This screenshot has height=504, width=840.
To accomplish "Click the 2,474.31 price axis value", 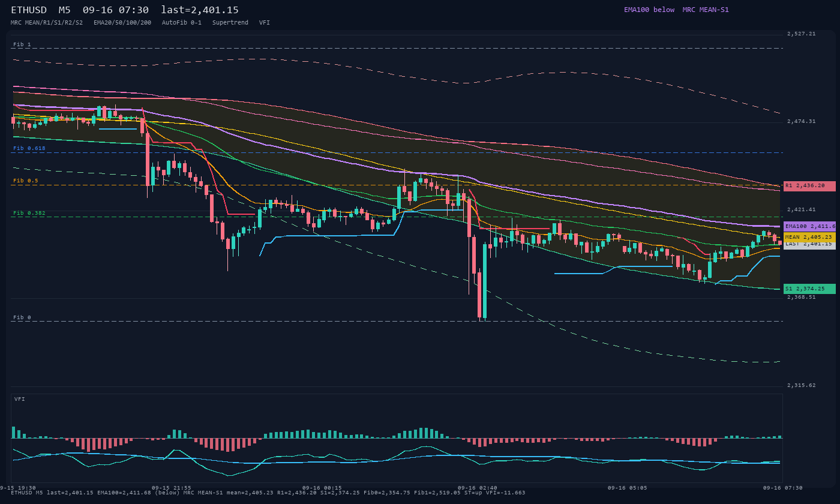I will pyautogui.click(x=802, y=121).
